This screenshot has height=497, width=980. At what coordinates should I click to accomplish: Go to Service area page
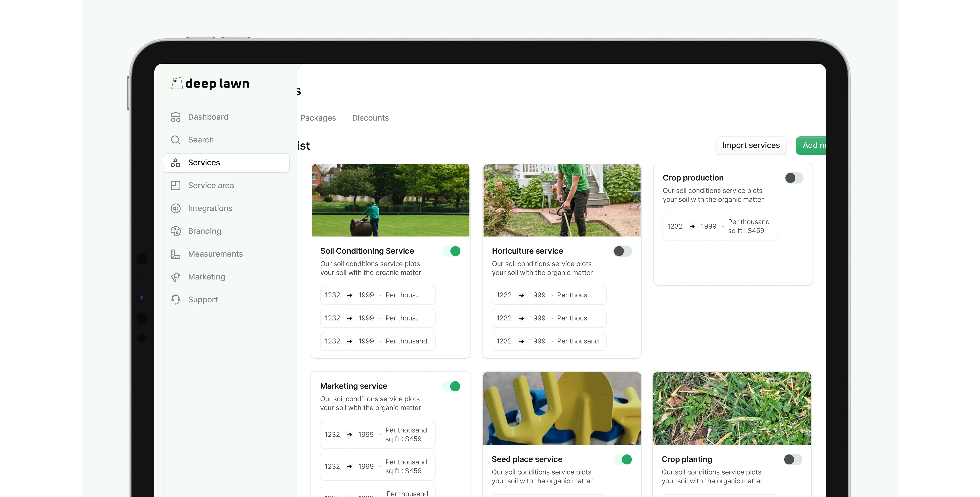(x=226, y=185)
